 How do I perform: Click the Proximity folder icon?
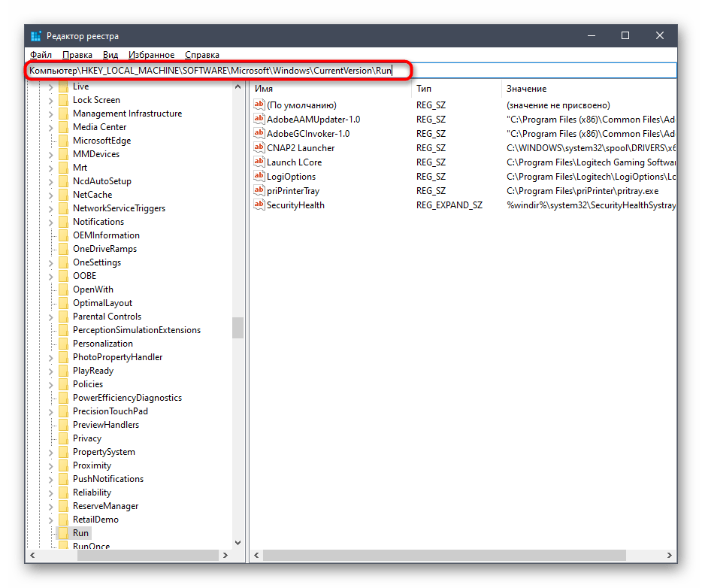[64, 465]
